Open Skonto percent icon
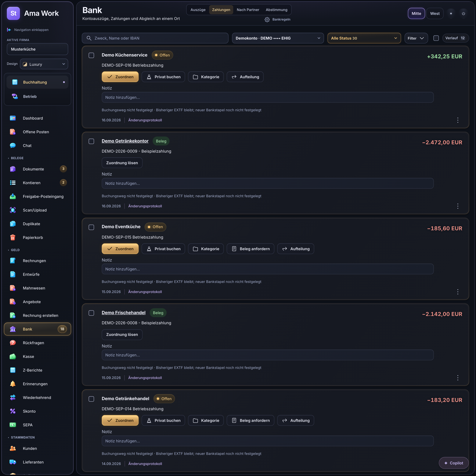Image resolution: width=476 pixels, height=476 pixels. point(13,411)
